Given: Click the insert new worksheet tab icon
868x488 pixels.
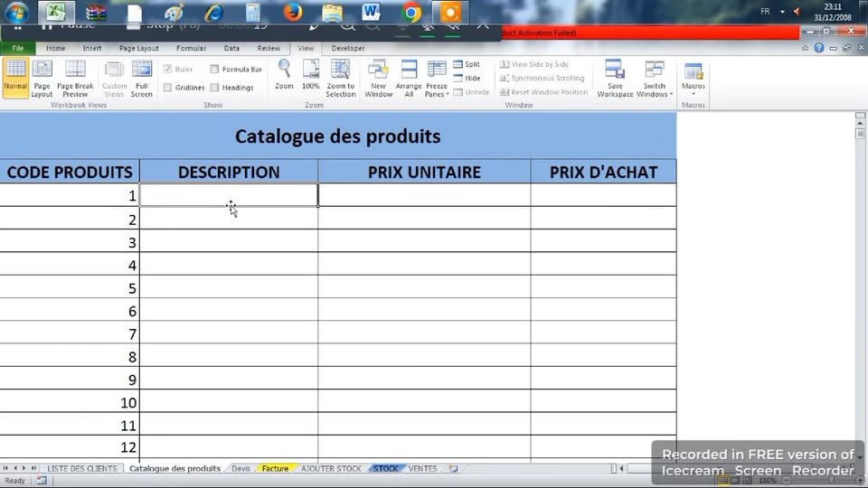Looking at the screenshot, I should (x=453, y=468).
